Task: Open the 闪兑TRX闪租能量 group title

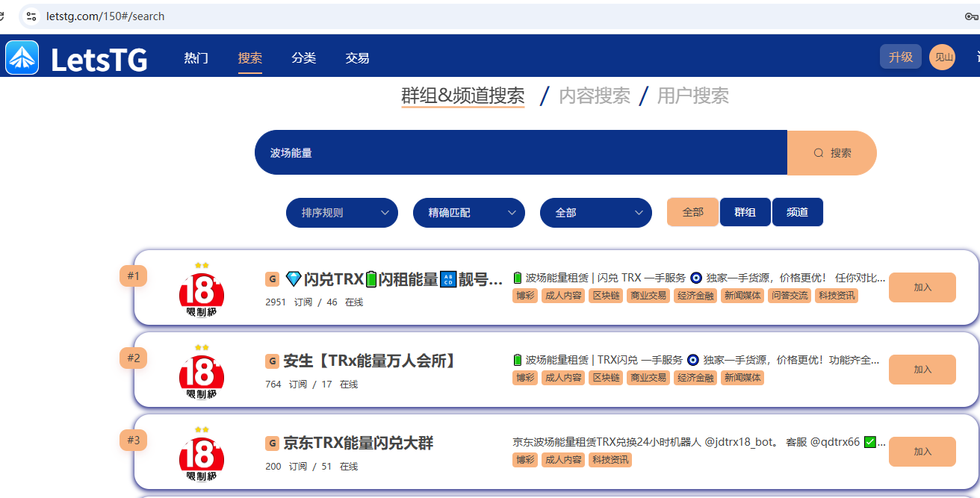Action: (x=394, y=279)
